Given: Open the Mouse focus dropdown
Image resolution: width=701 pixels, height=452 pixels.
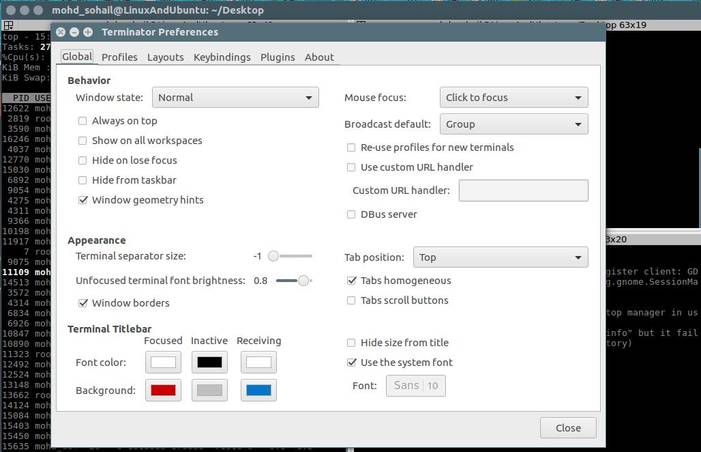Looking at the screenshot, I should [x=514, y=98].
